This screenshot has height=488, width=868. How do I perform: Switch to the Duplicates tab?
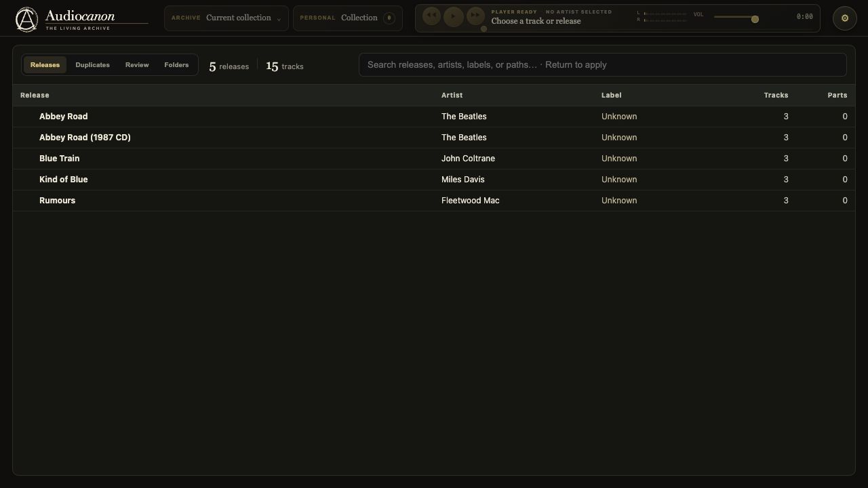92,65
